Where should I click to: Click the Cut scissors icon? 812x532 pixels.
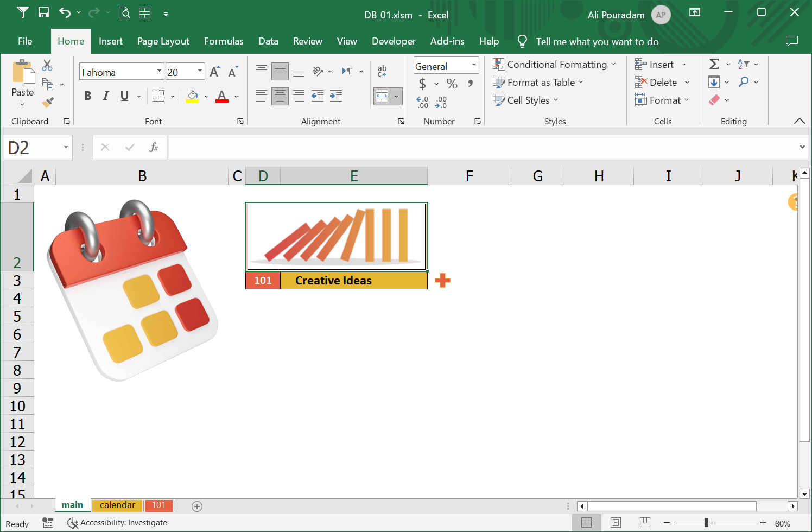click(x=47, y=66)
